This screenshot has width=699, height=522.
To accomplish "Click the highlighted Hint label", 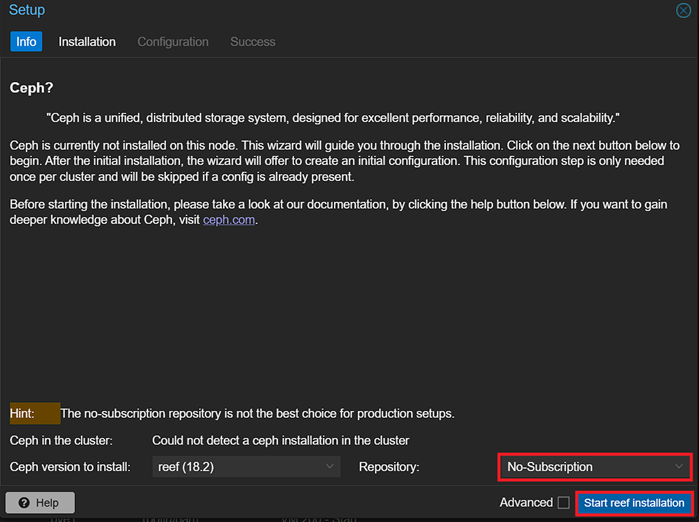I will 22,413.
